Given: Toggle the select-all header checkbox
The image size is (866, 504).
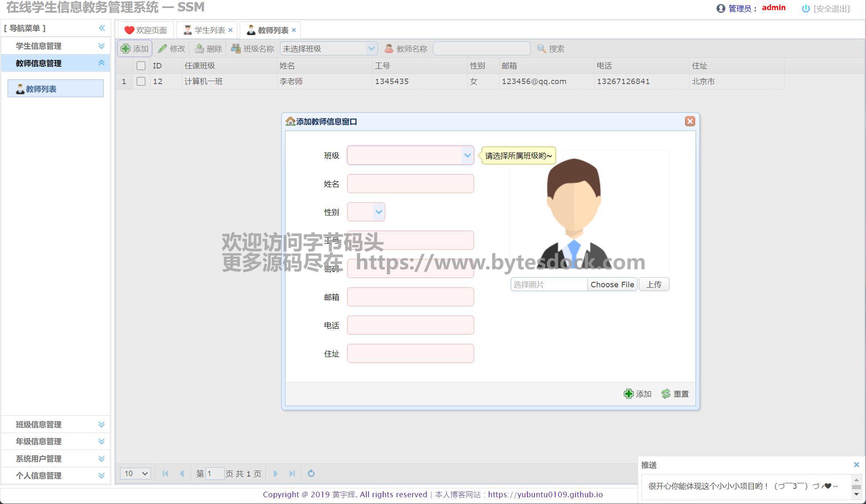Looking at the screenshot, I should pyautogui.click(x=141, y=65).
